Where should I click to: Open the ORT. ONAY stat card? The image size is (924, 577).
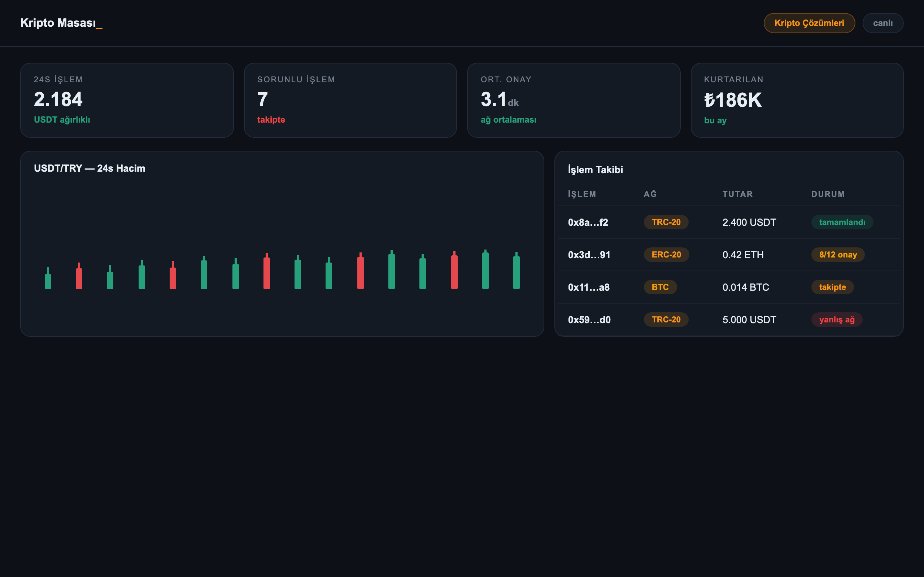click(x=574, y=100)
